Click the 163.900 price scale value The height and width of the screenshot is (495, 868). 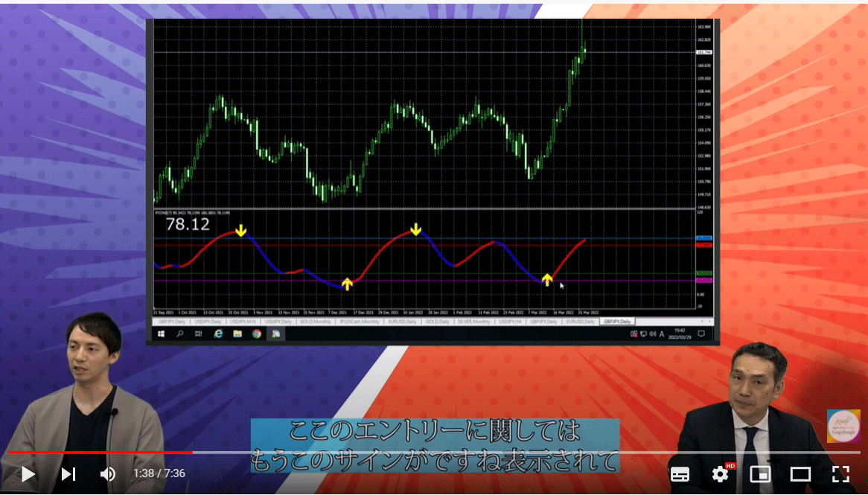(x=704, y=27)
